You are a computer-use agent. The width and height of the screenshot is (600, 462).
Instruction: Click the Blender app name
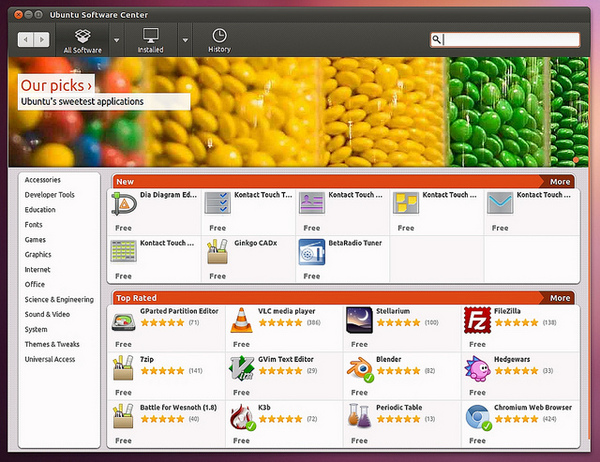click(388, 359)
